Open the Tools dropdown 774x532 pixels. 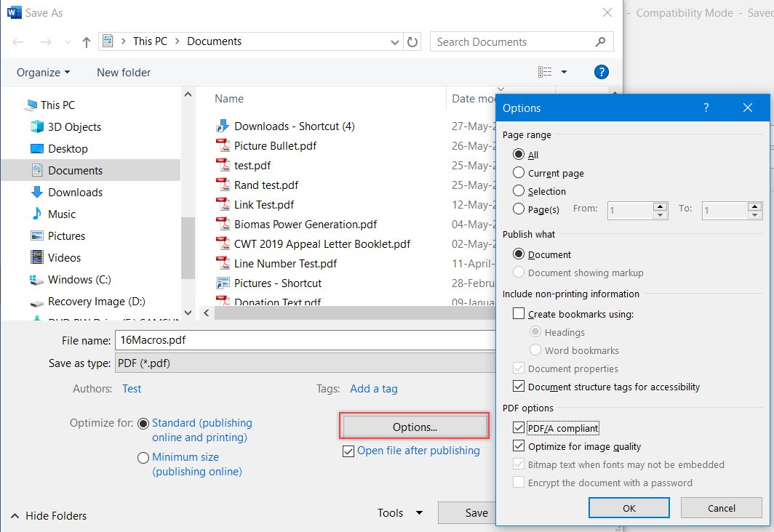click(400, 513)
